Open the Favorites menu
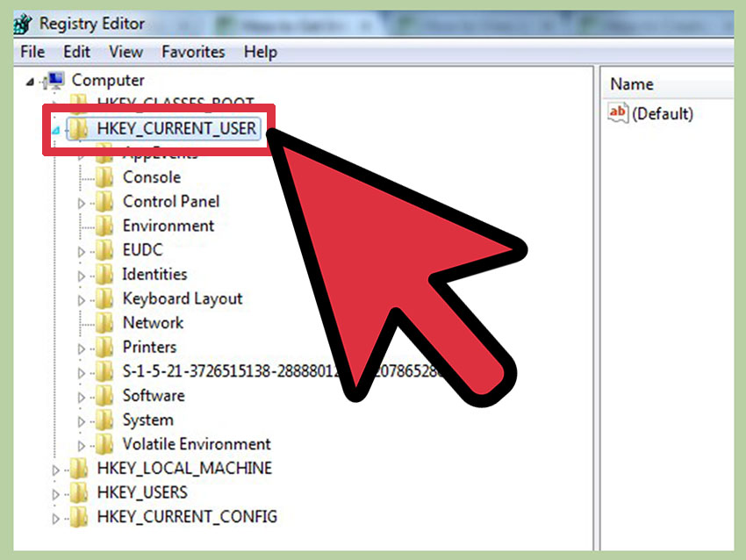 coord(193,52)
